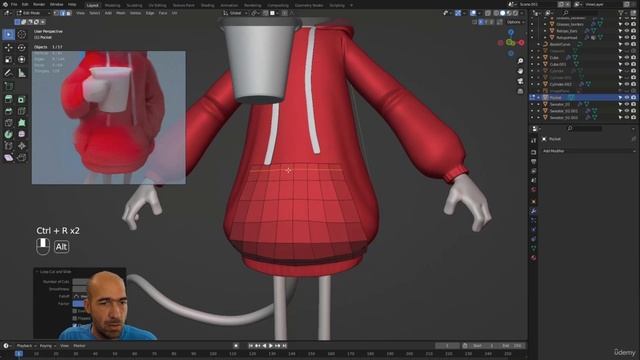The width and height of the screenshot is (640, 360).
Task: Open the Render menu
Action: coord(39,4)
